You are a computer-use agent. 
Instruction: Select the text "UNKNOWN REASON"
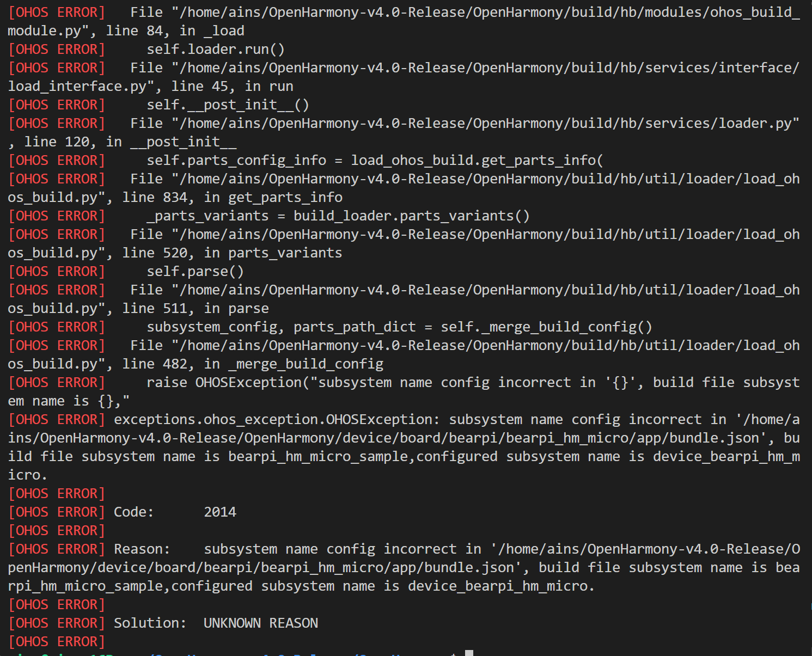pos(261,623)
